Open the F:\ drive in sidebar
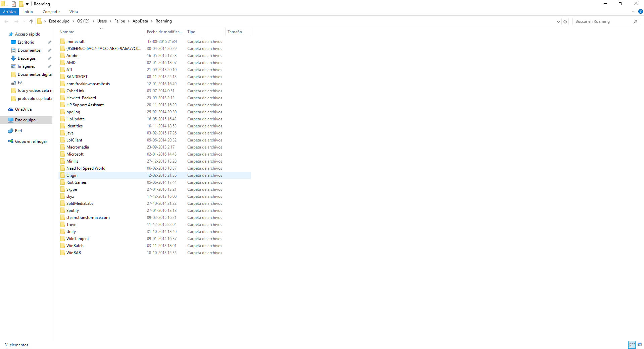The width and height of the screenshot is (644, 349). [20, 82]
